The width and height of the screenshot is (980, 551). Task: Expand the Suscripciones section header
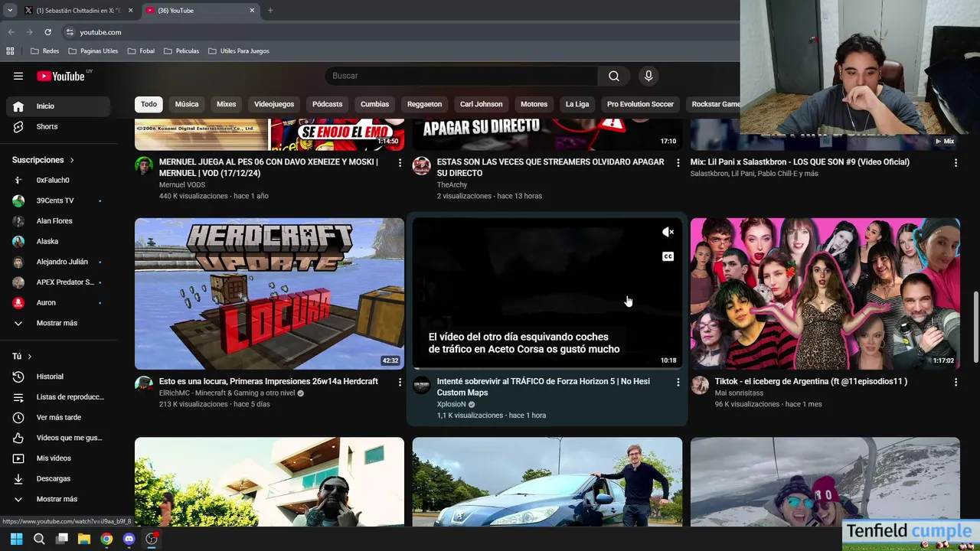click(43, 160)
